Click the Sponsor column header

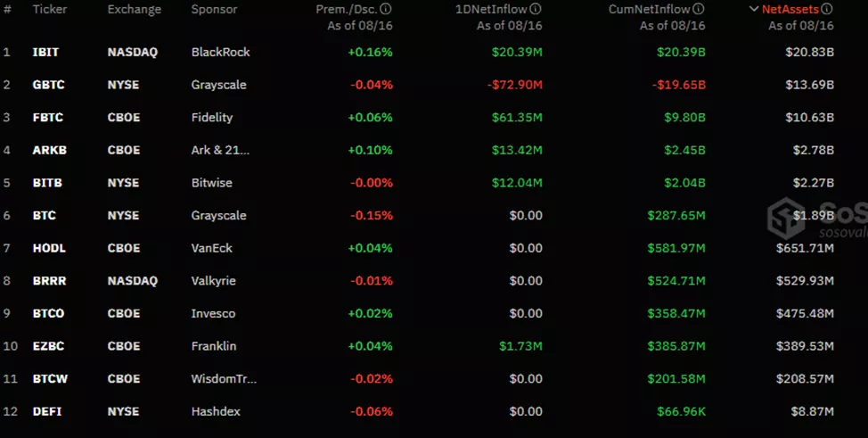214,9
